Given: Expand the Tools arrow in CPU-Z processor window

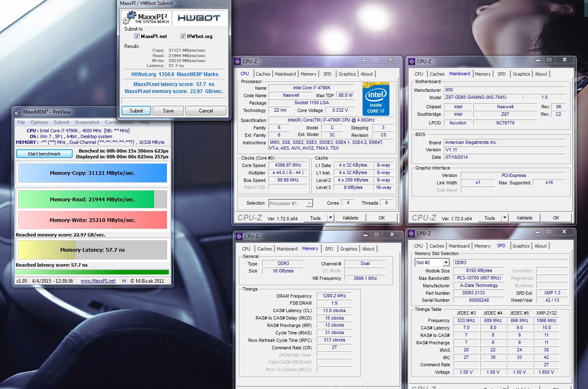Looking at the screenshot, I should pyautogui.click(x=330, y=218).
